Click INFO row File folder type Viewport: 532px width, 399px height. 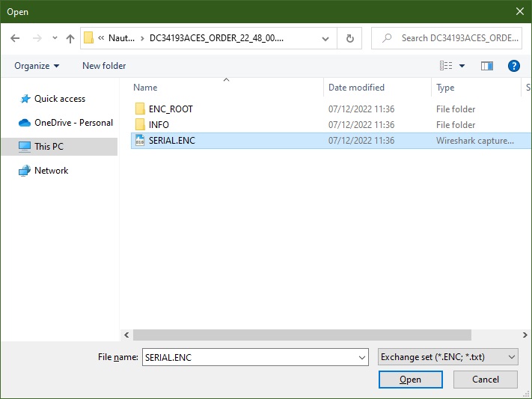(x=456, y=124)
